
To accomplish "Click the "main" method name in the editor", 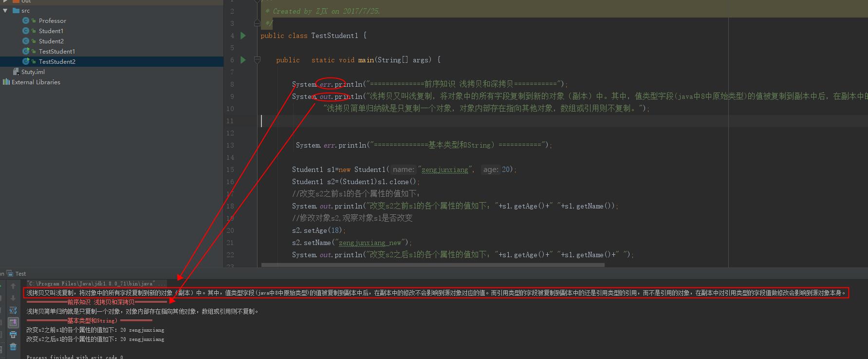I will 366,60.
